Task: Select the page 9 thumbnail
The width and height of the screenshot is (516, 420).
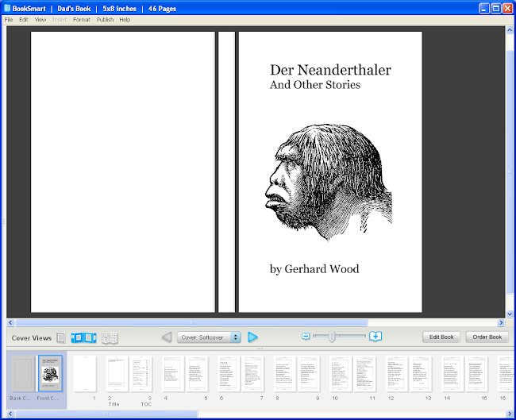Action: 309,374
